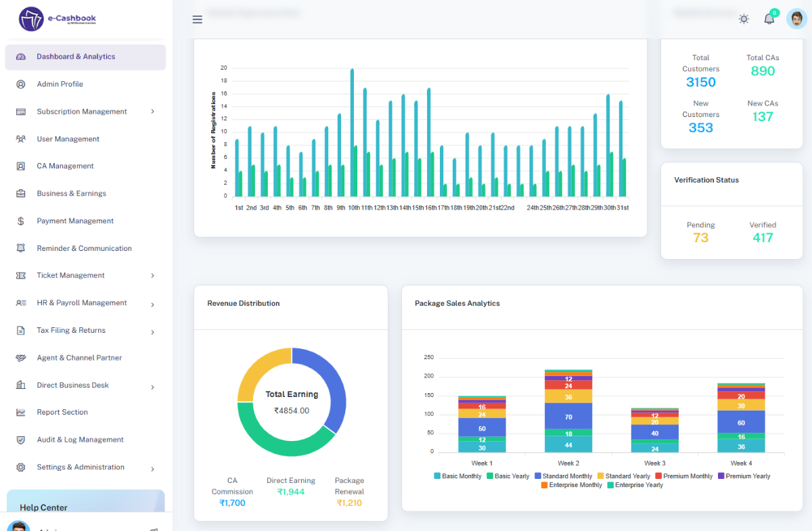Click the user avatar in header
Image resolution: width=812 pixels, height=531 pixels.
pos(796,19)
